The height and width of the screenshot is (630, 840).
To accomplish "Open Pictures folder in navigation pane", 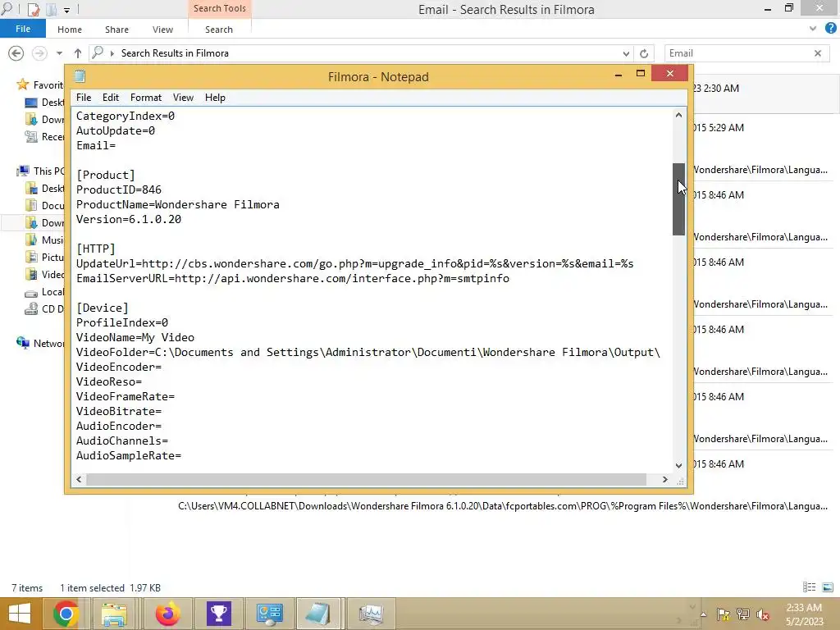I will (x=45, y=257).
